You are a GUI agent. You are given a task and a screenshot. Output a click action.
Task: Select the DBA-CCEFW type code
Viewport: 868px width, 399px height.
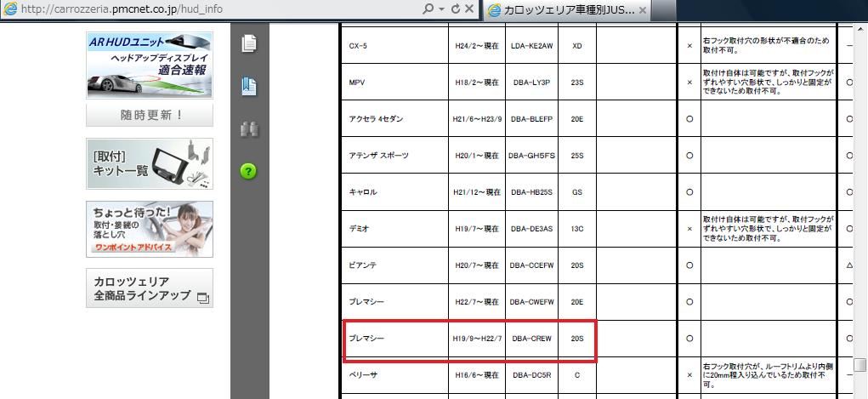(532, 265)
